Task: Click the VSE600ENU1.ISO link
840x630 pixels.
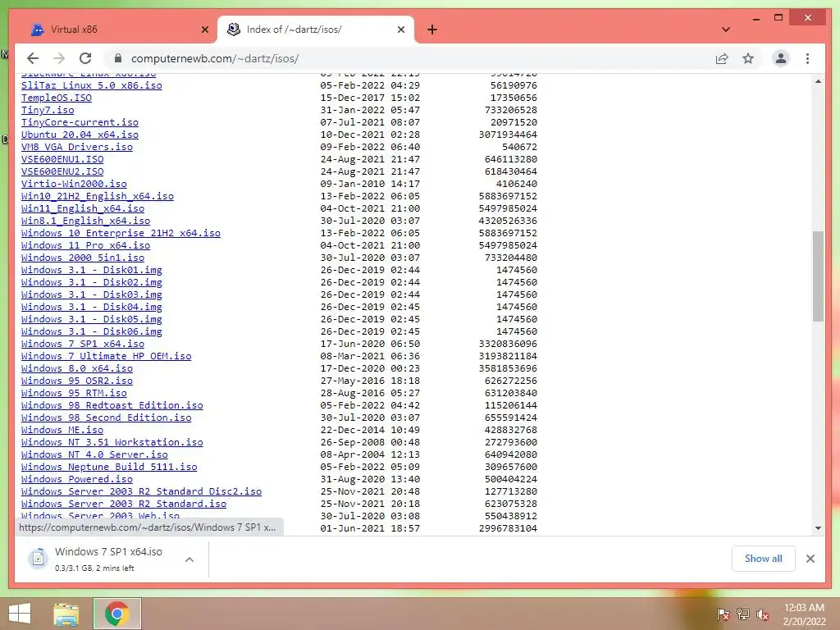Action: pyautogui.click(x=62, y=159)
